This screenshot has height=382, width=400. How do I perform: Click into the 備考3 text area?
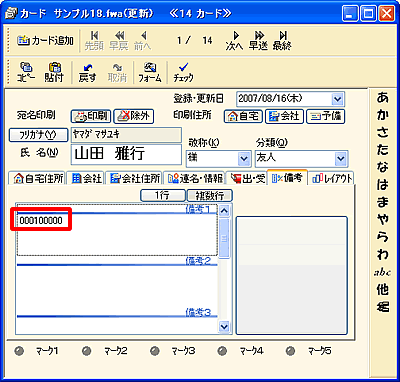[117, 325]
